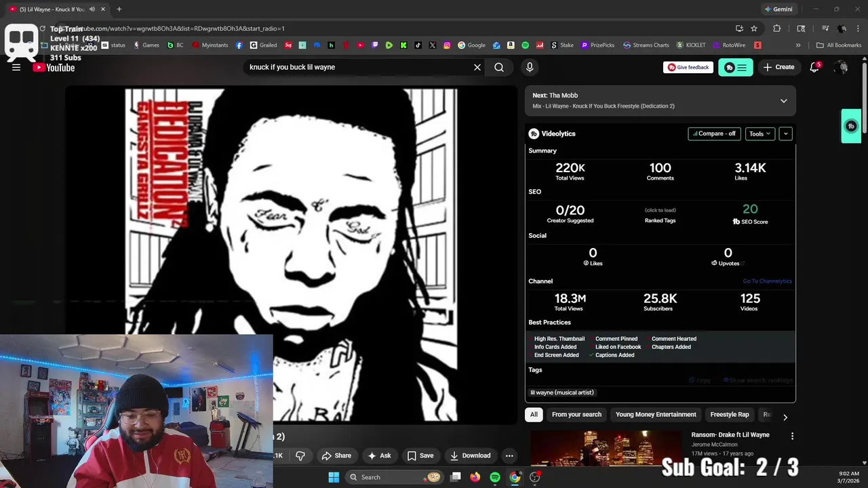Load Ranked Tags via 'click to load'
Image resolution: width=868 pixels, height=488 pixels.
click(x=660, y=210)
